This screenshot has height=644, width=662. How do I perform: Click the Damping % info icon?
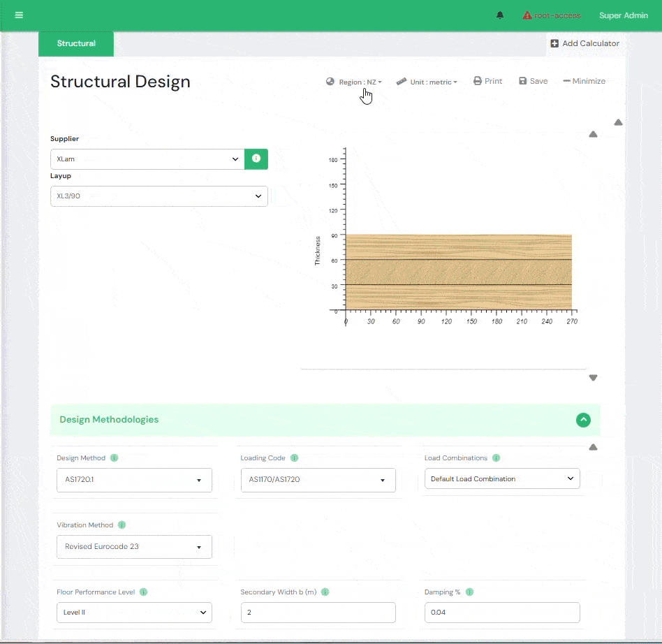pos(469,592)
